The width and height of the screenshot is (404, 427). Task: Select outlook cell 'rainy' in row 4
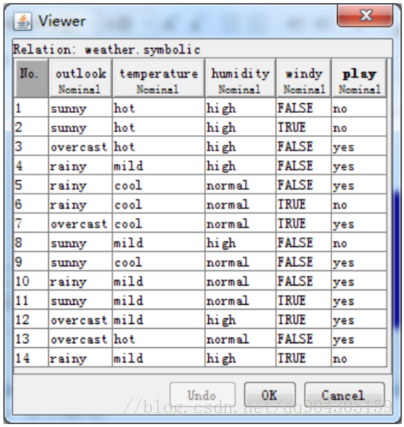point(80,166)
